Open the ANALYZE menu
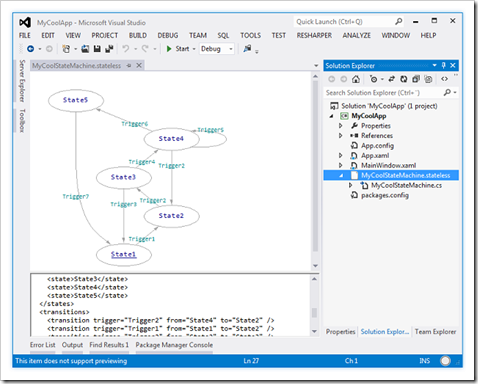The height and width of the screenshot is (384, 478). pos(356,35)
